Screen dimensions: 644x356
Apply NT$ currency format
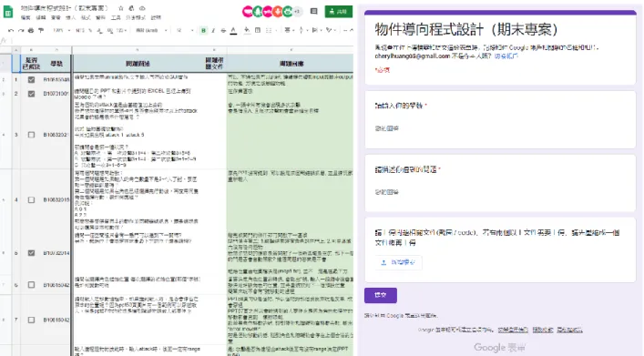(79, 30)
